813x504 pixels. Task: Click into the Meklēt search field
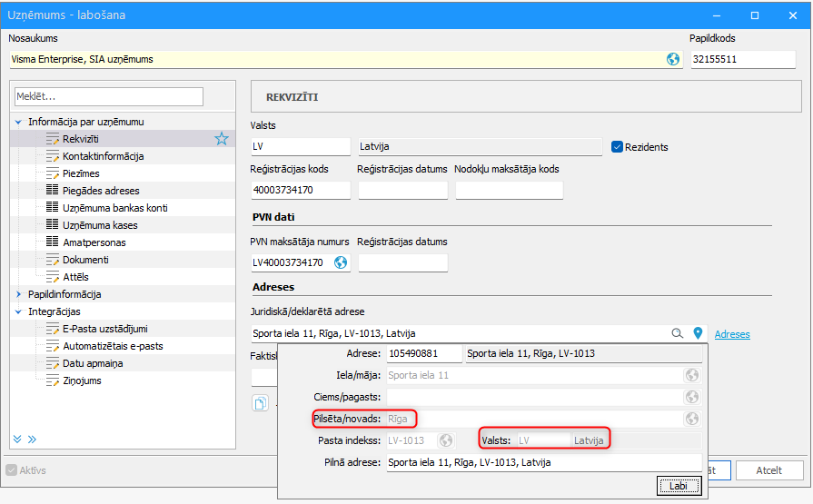click(x=109, y=96)
